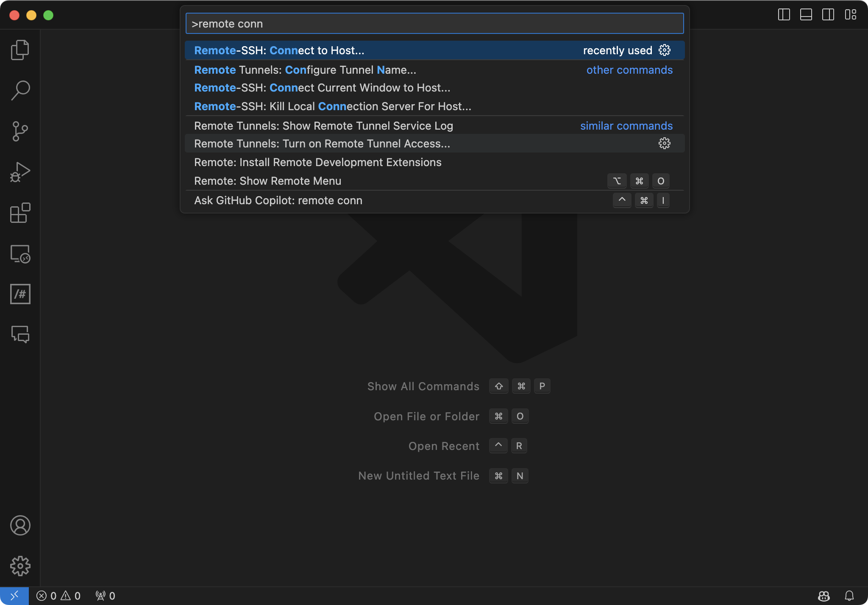Open notifications bell in status bar
The image size is (868, 605).
tap(849, 596)
